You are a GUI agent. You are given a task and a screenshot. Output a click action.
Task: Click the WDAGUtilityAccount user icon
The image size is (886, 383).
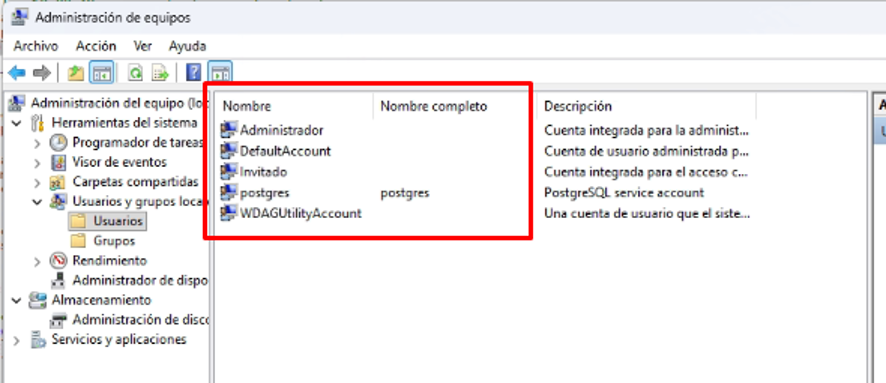point(229,214)
